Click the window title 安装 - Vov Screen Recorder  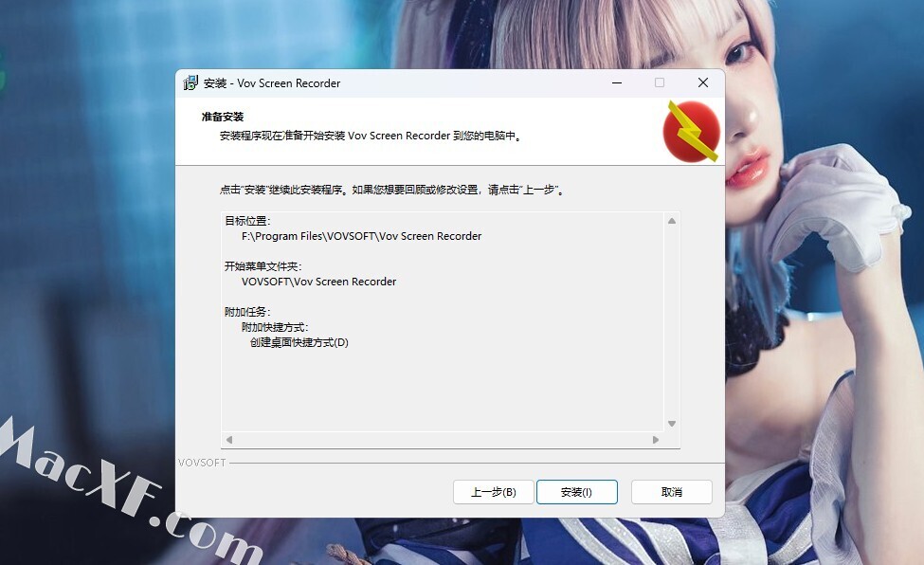tap(272, 83)
